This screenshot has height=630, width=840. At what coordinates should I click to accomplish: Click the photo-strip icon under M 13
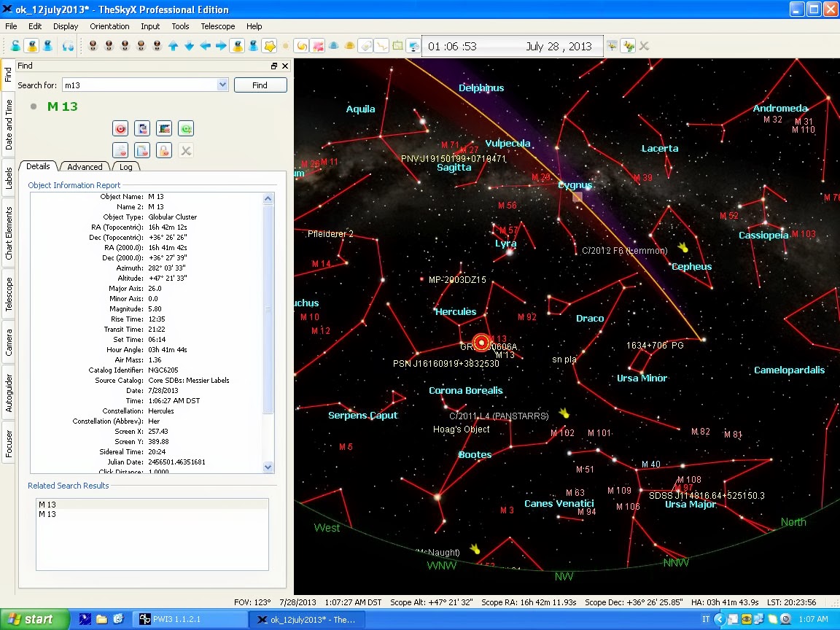(x=164, y=129)
